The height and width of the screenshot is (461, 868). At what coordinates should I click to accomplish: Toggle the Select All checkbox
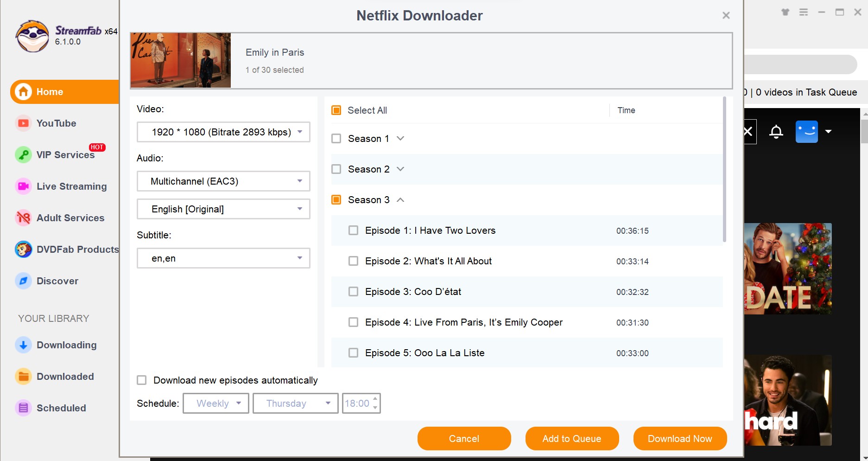tap(336, 110)
